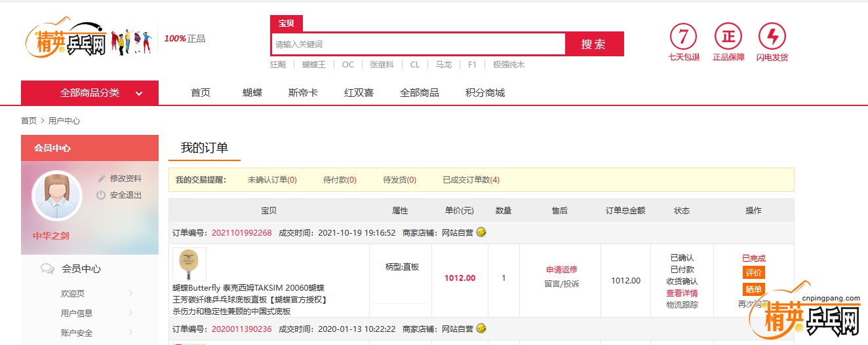
Task: Click the 申请返修 link
Action: pos(561,270)
